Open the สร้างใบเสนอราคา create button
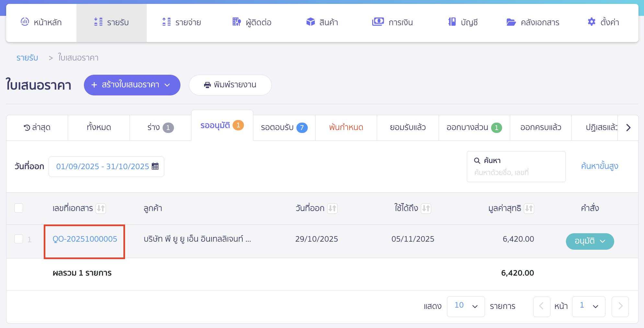 [132, 85]
